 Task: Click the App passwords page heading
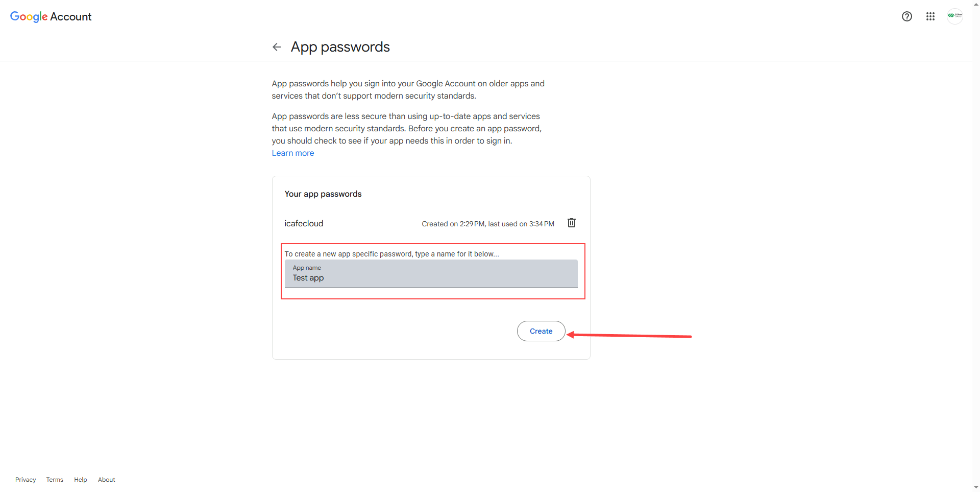pyautogui.click(x=340, y=47)
